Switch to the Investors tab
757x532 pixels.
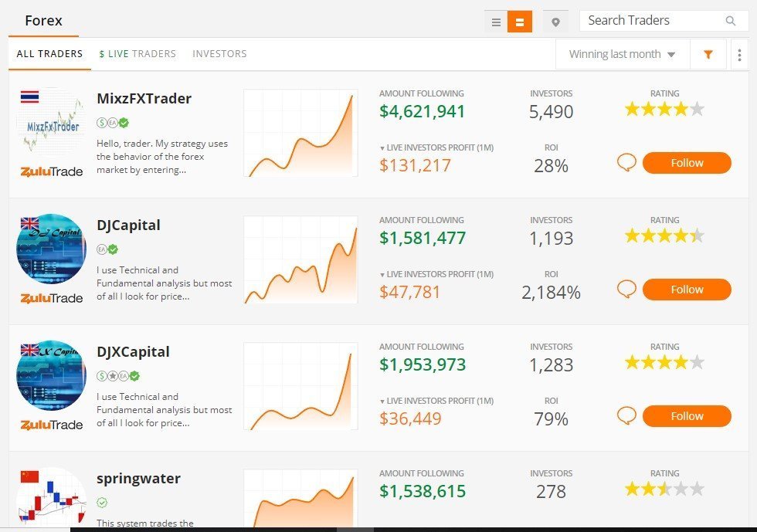click(x=219, y=54)
